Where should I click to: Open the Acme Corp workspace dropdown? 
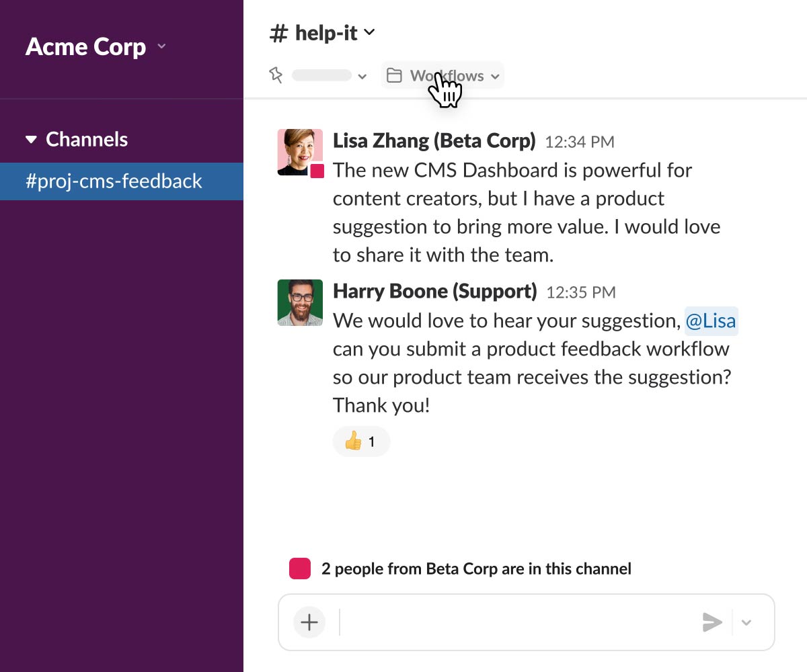[x=161, y=46]
